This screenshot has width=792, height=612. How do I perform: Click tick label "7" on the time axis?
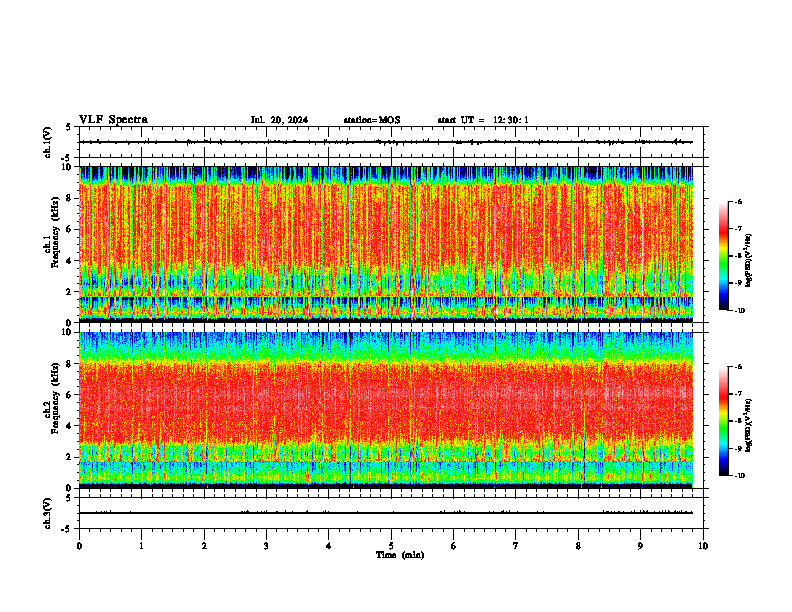pos(516,546)
